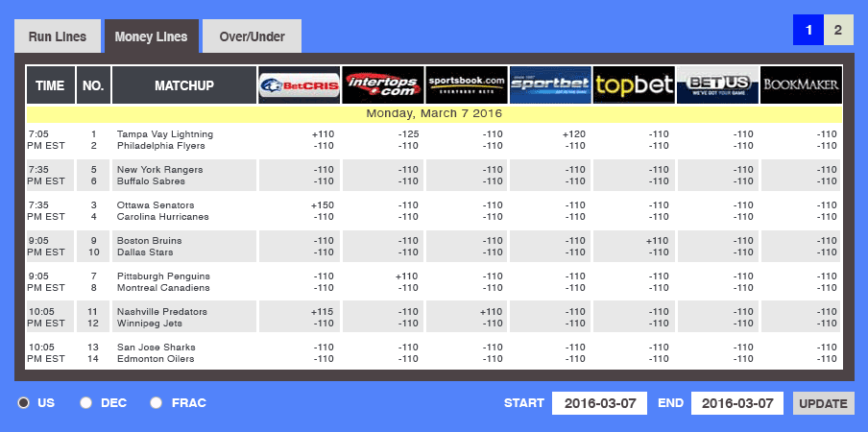
Task: Click the Monday, March 7 2016 date banner
Action: [434, 114]
